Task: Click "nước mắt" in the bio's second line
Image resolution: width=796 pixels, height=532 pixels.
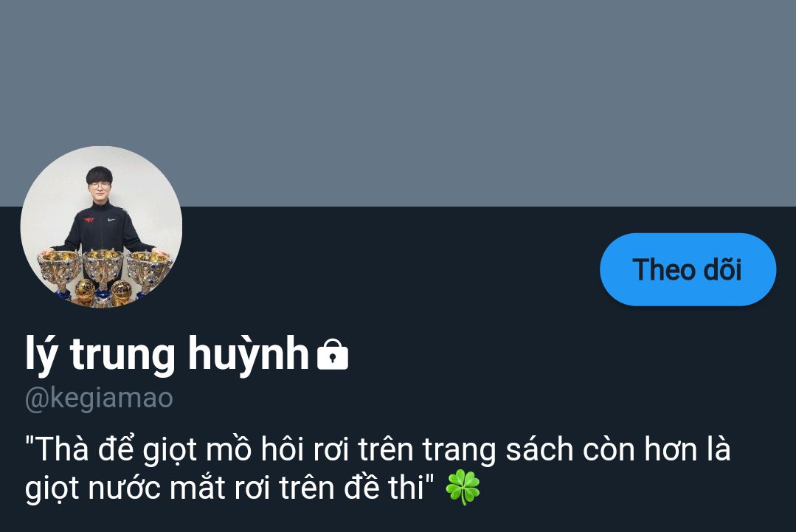Action: (x=157, y=488)
